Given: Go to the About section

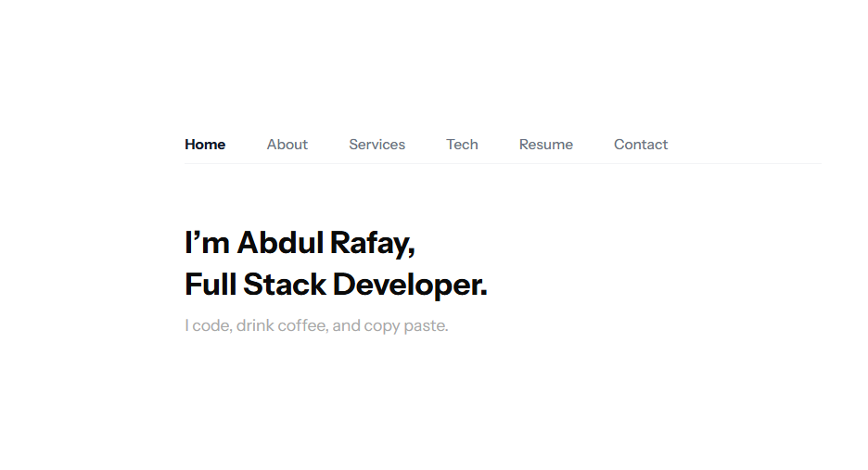Looking at the screenshot, I should [287, 145].
